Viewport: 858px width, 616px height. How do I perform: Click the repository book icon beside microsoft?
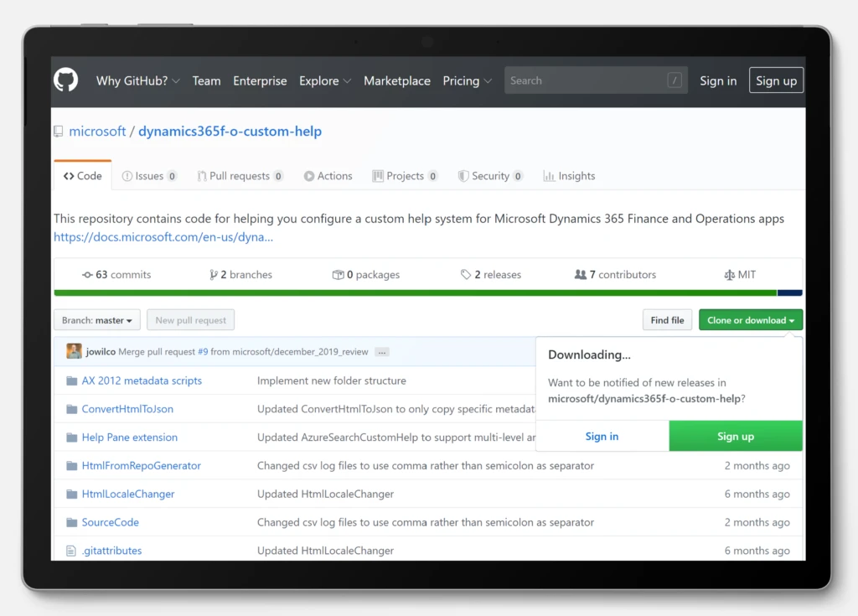57,132
